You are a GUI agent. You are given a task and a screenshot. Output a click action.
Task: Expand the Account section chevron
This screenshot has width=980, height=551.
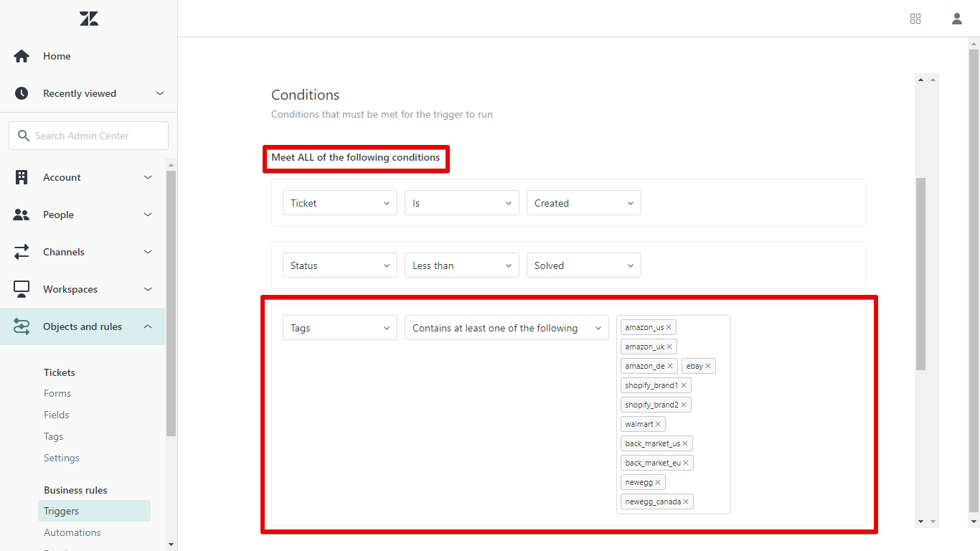(148, 177)
